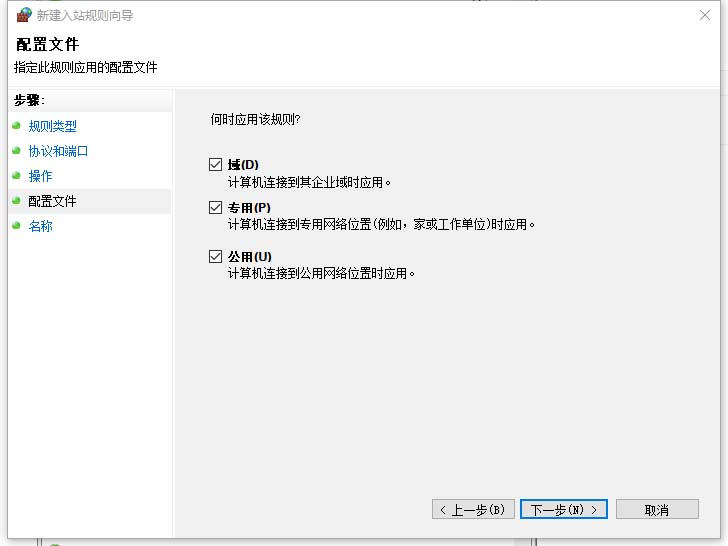Disable the 公用(U) public profile checkbox
Image resolution: width=728 pixels, height=546 pixels.
[215, 256]
